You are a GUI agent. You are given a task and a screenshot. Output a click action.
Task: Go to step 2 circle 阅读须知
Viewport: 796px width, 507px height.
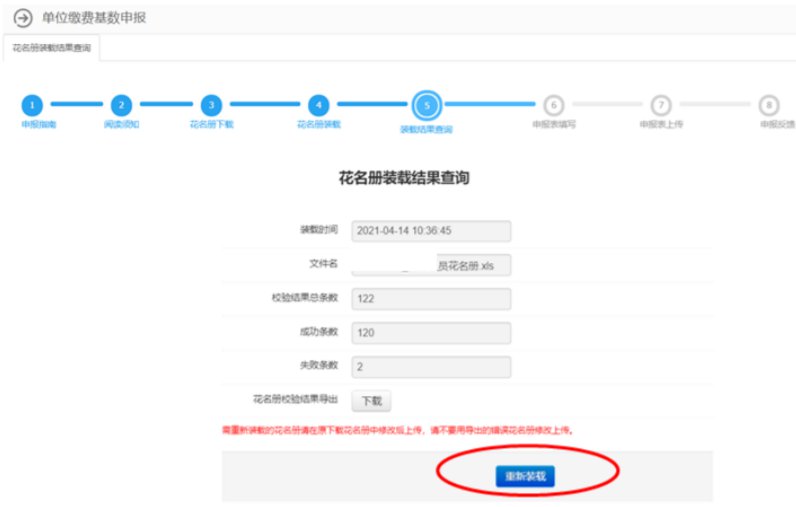coord(121,105)
